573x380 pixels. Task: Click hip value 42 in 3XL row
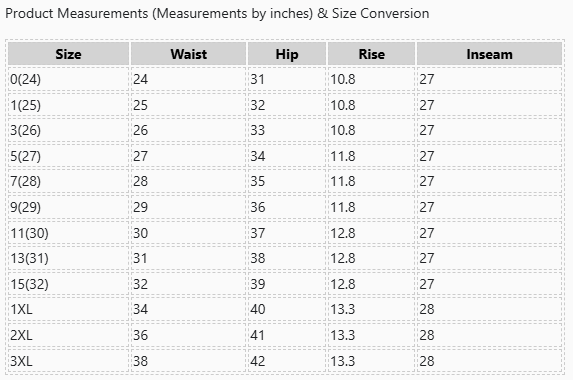[x=258, y=361]
